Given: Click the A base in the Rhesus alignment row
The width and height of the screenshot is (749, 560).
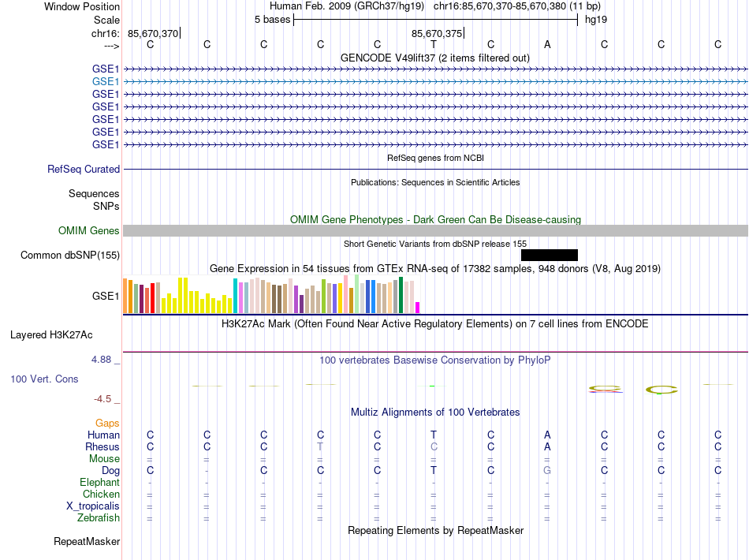Looking at the screenshot, I should (x=547, y=446).
